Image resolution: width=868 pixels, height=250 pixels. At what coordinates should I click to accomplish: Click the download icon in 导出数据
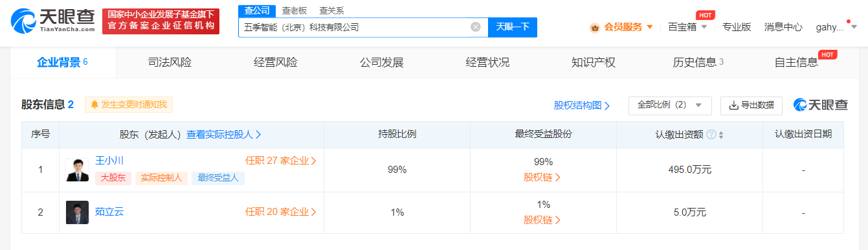[x=734, y=105]
